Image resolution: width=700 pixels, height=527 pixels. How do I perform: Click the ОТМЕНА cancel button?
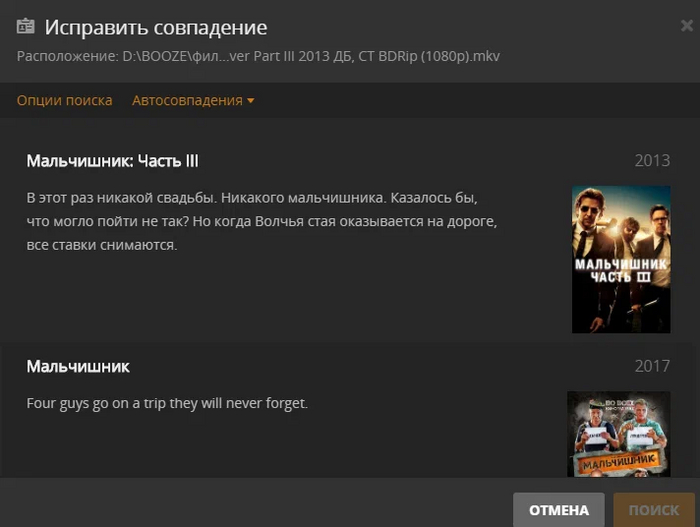coord(558,510)
